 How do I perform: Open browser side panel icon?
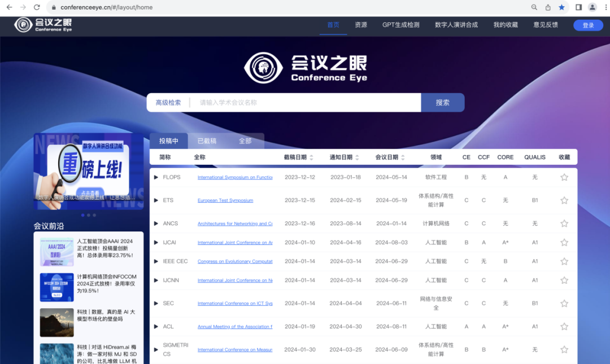pos(578,7)
